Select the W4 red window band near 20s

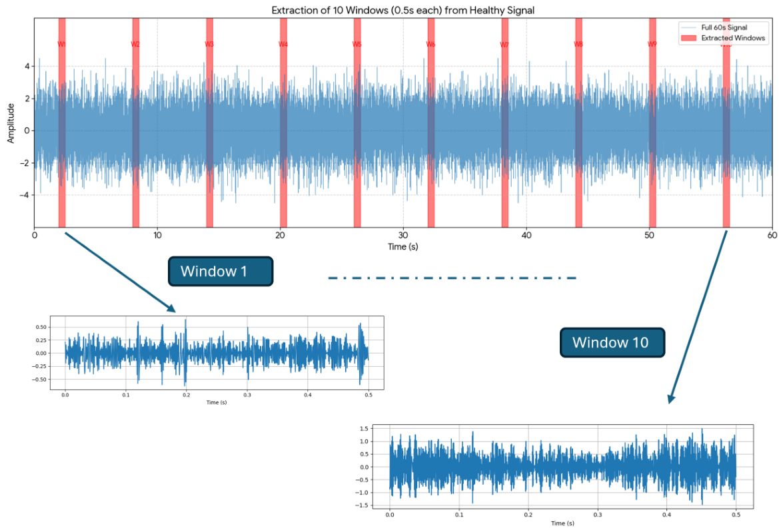(x=284, y=123)
